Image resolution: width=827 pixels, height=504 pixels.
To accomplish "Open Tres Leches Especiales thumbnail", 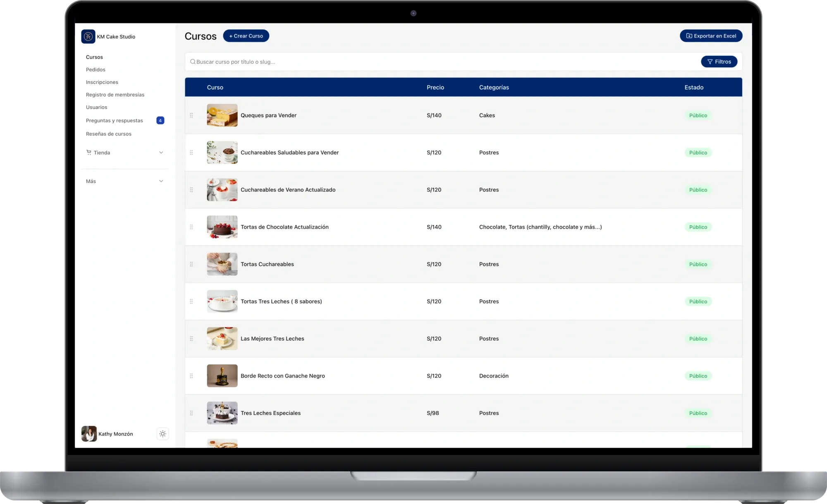I will click(x=222, y=413).
